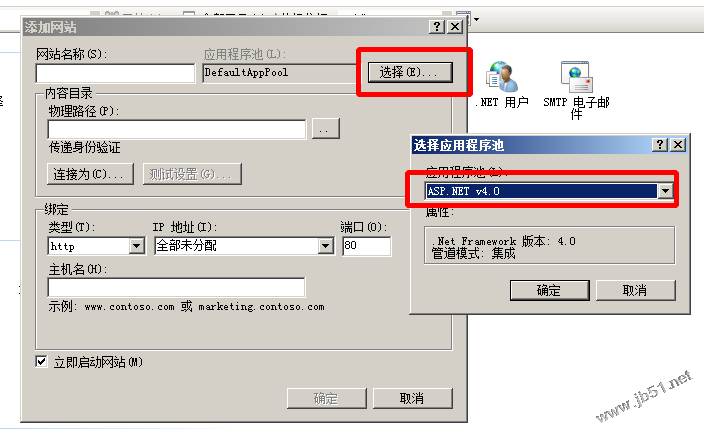Open the http binding type dropdown
This screenshot has height=434, width=704.
point(136,246)
